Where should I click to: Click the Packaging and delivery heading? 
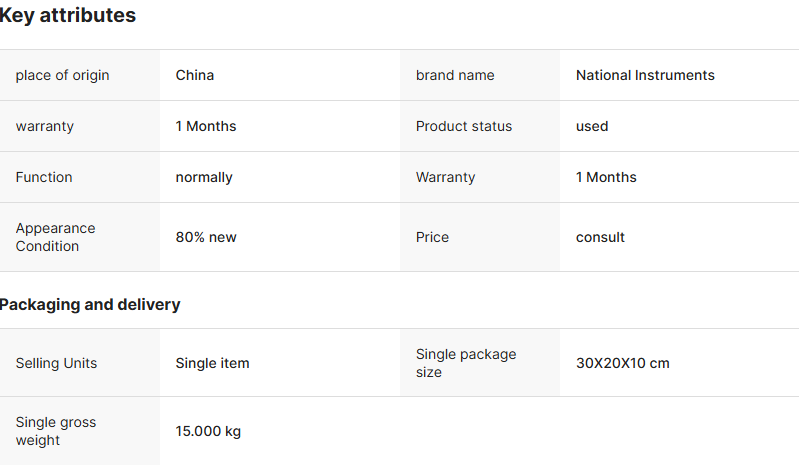(90, 304)
